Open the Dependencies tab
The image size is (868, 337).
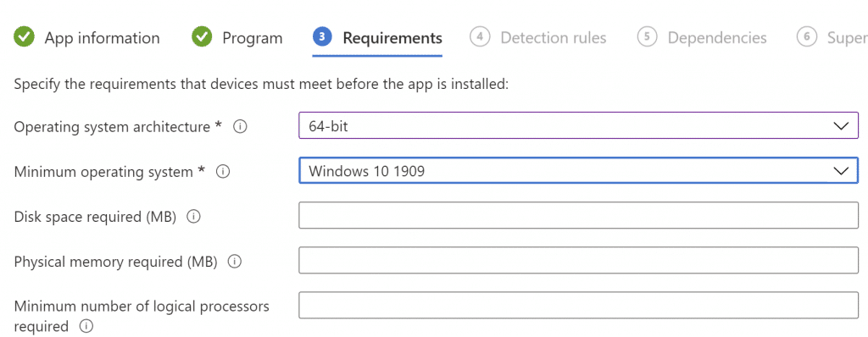pos(717,38)
